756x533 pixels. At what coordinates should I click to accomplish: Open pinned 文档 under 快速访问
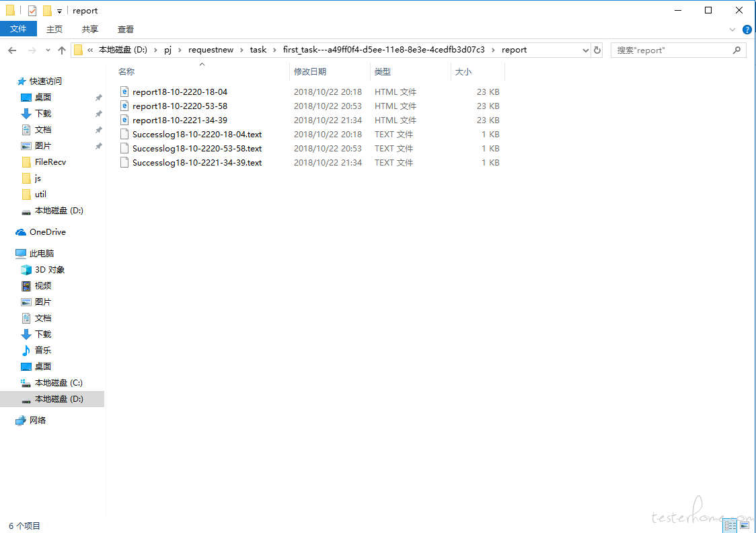tap(43, 130)
